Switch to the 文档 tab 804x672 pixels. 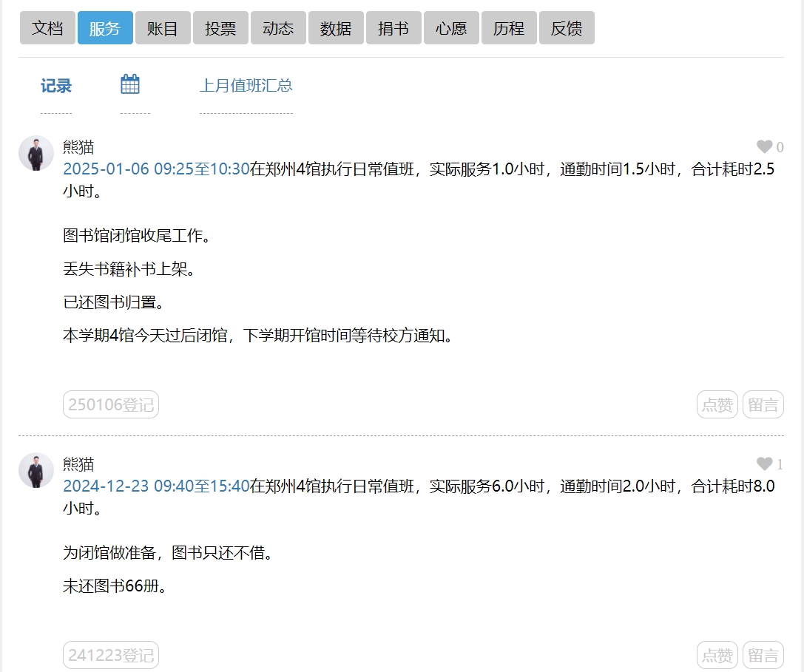[x=47, y=29]
